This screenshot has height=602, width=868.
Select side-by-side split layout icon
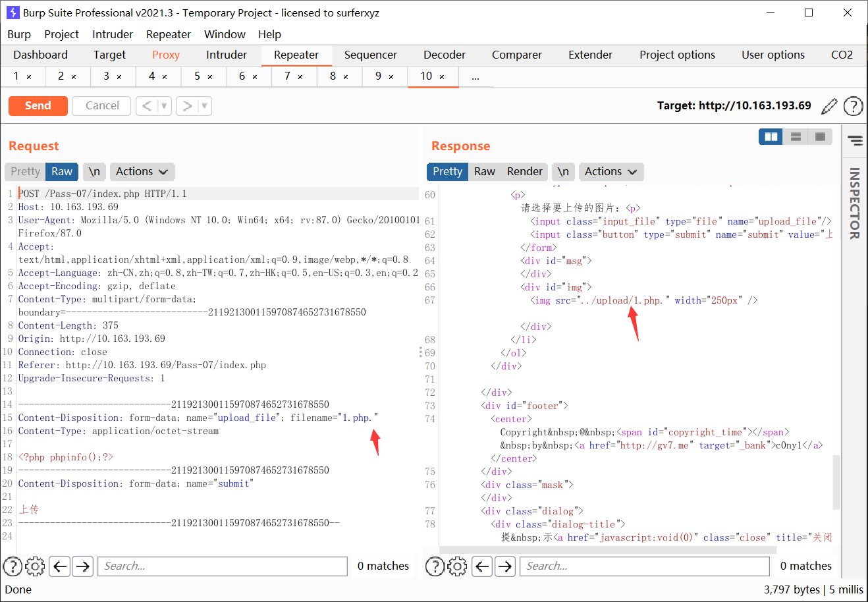coord(771,136)
